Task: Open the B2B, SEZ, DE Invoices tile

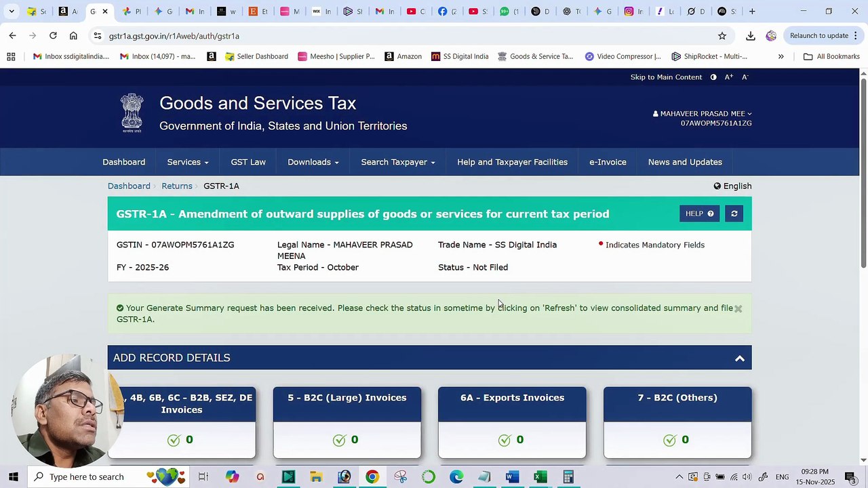Action: point(182,422)
